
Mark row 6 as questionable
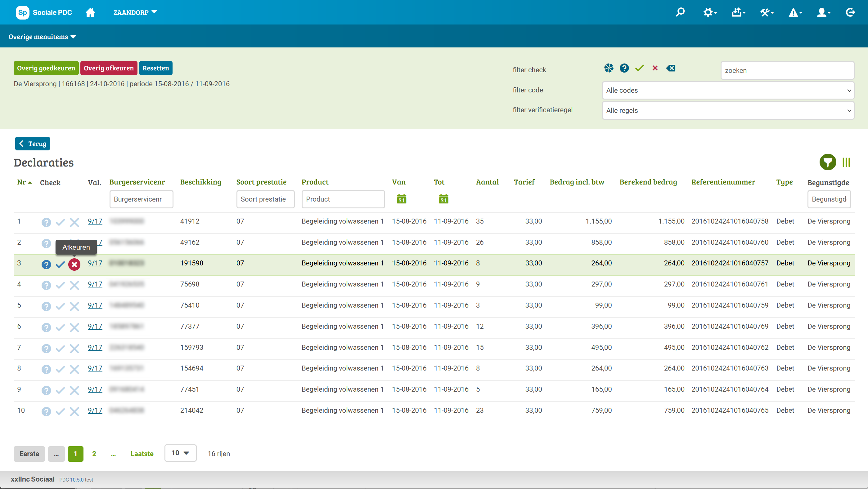coord(46,327)
